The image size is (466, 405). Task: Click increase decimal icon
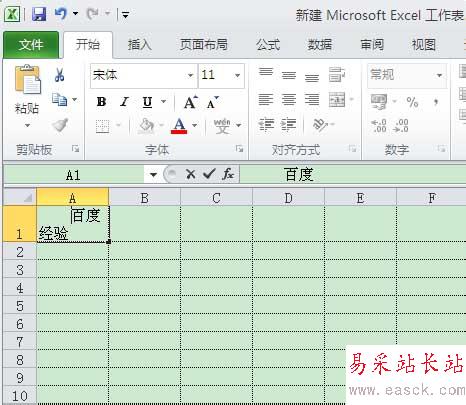click(379, 126)
